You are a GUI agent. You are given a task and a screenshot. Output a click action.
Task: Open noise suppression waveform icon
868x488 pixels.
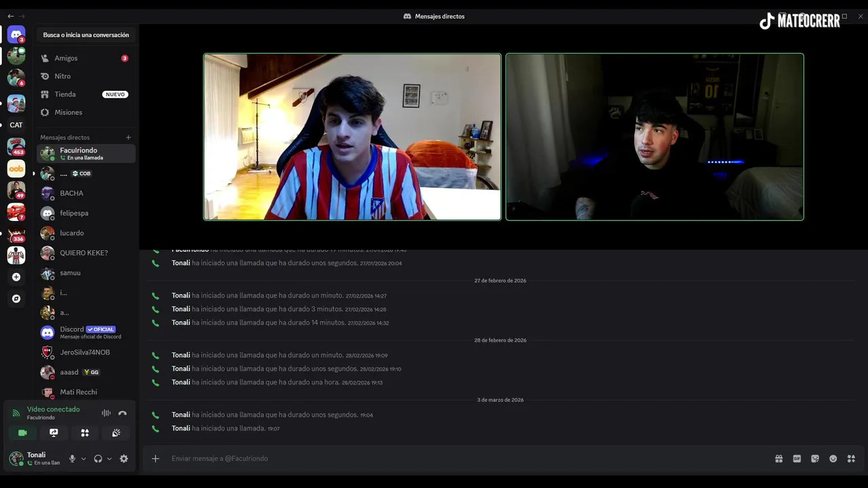click(x=106, y=413)
